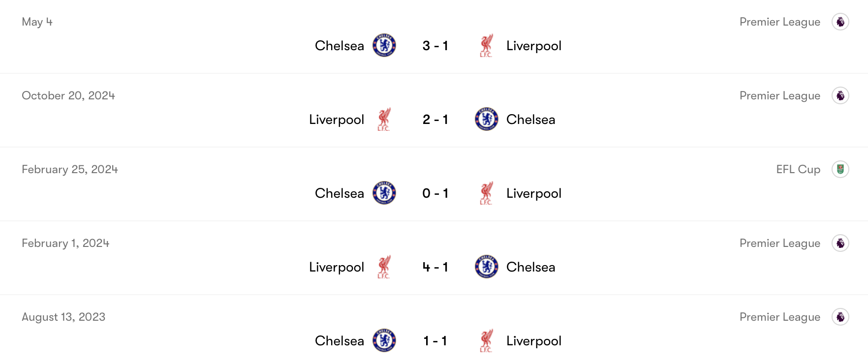Viewport: 868px width, 364px height.
Task: Click Chelsea crest in May 4 match
Action: tap(384, 45)
